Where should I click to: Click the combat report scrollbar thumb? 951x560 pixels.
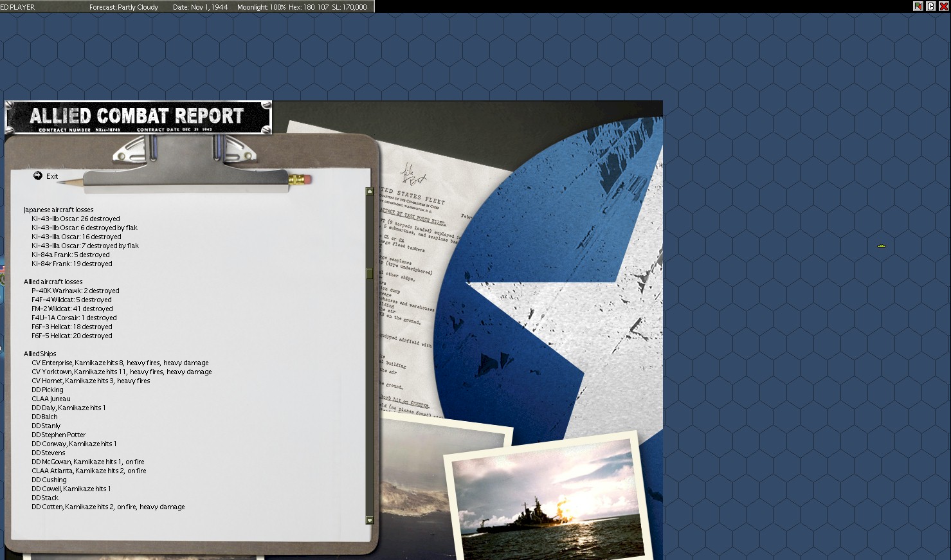coord(370,274)
